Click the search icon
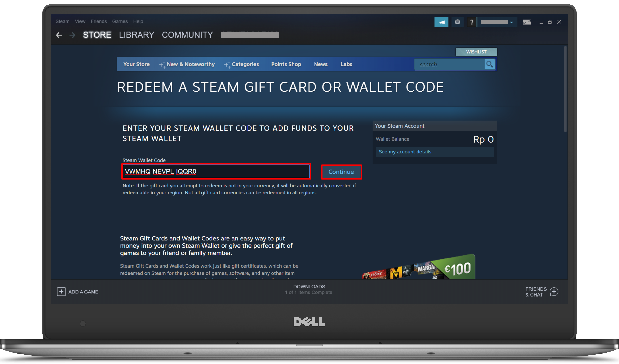This screenshot has width=619, height=364. point(489,64)
